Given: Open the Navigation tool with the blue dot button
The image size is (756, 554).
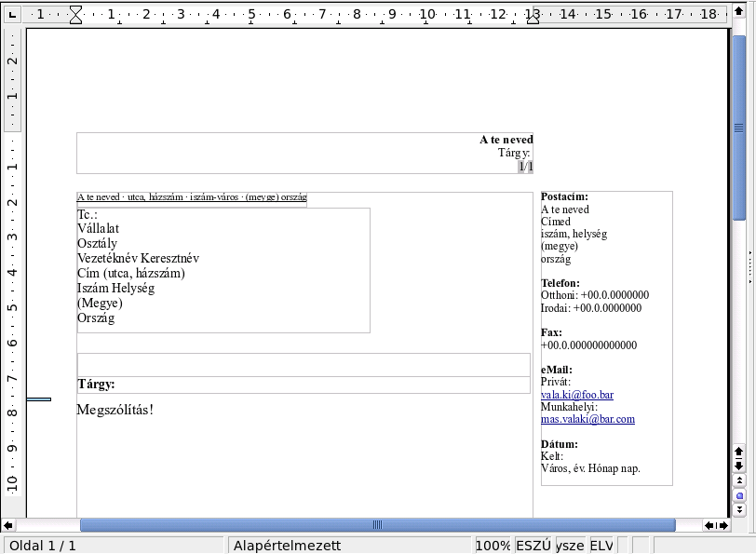Looking at the screenshot, I should (x=738, y=495).
